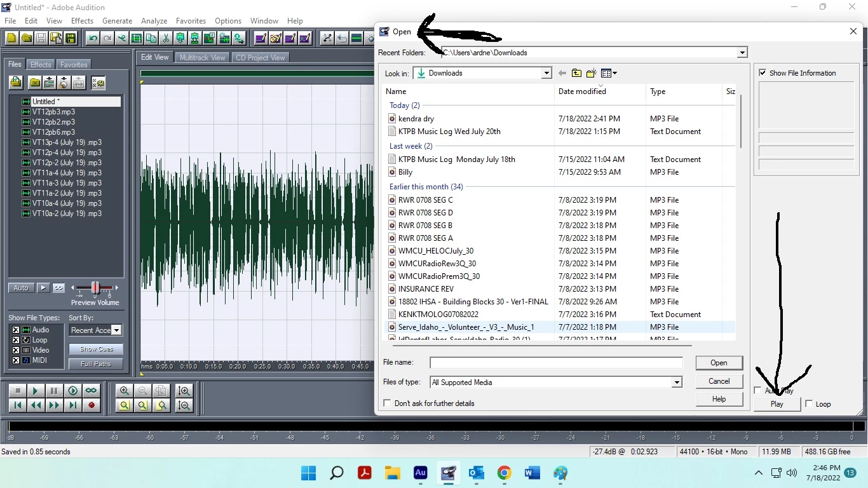Click the Back arrow in Open dialog
The width and height of the screenshot is (868, 488).
(562, 73)
